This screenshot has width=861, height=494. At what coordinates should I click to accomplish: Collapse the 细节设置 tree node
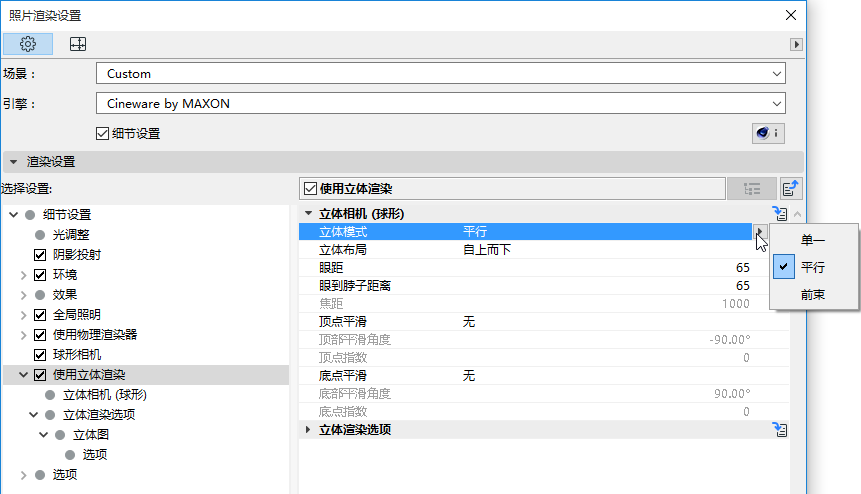(14, 215)
